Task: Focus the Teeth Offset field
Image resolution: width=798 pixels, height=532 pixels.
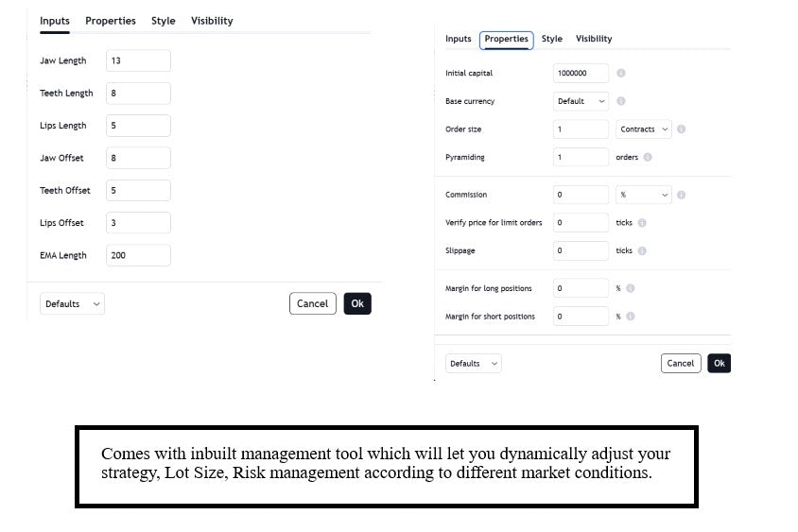Action: tap(138, 190)
